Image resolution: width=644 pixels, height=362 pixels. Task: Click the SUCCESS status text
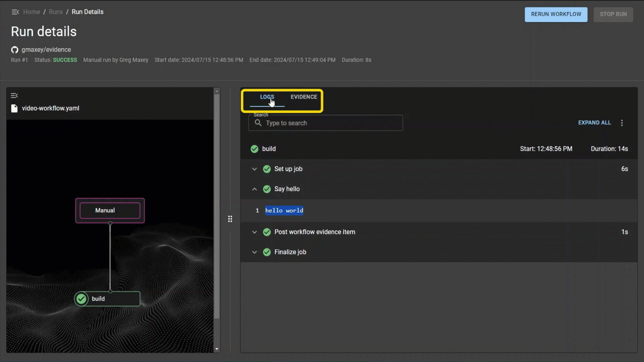65,60
